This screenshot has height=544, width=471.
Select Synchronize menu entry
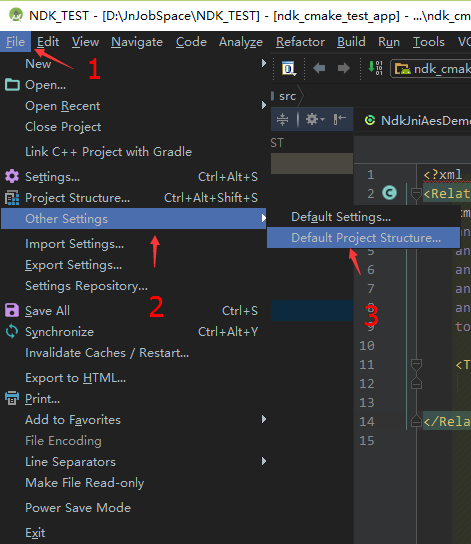[59, 332]
